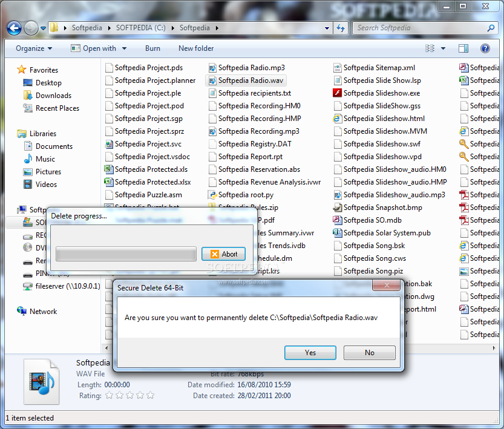Open Recent Places in Favorites
This screenshot has height=429, width=504.
point(51,108)
